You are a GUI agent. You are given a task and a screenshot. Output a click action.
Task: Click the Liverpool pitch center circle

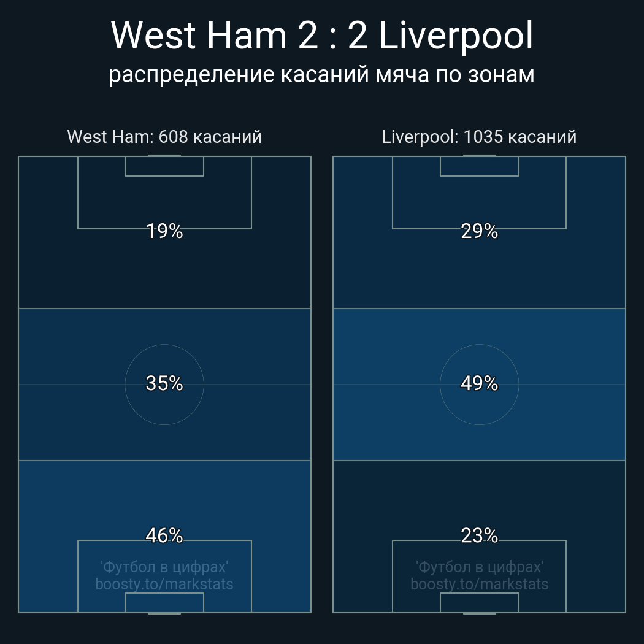coord(479,385)
